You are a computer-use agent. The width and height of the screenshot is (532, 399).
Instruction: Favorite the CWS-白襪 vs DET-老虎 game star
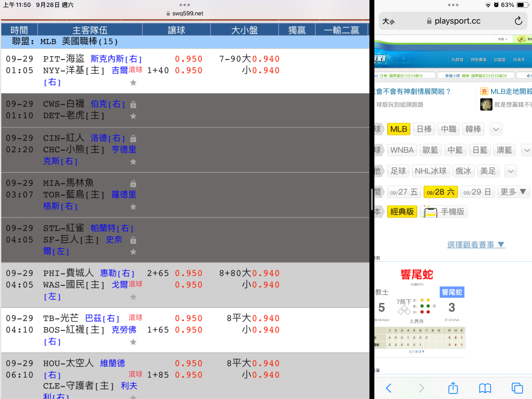tap(133, 116)
